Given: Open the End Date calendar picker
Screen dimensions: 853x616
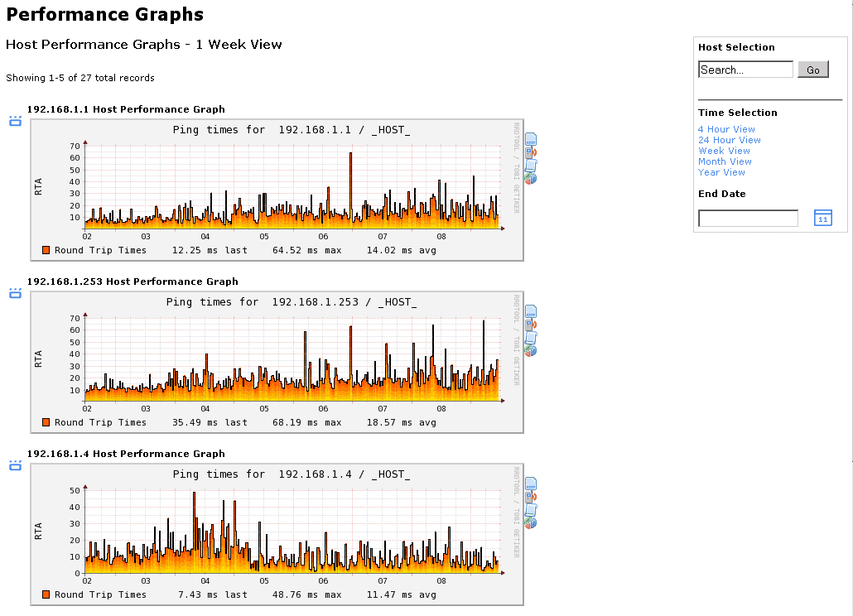Looking at the screenshot, I should click(822, 218).
